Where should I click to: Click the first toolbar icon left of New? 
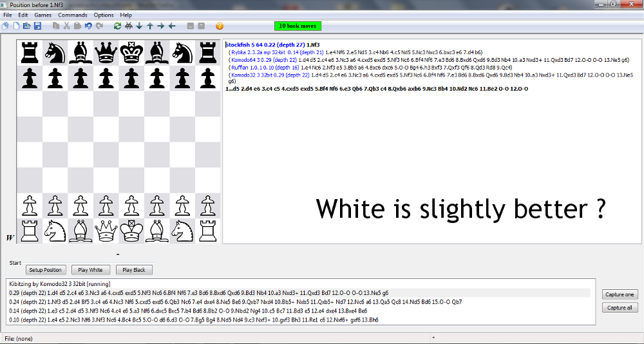click(6, 26)
